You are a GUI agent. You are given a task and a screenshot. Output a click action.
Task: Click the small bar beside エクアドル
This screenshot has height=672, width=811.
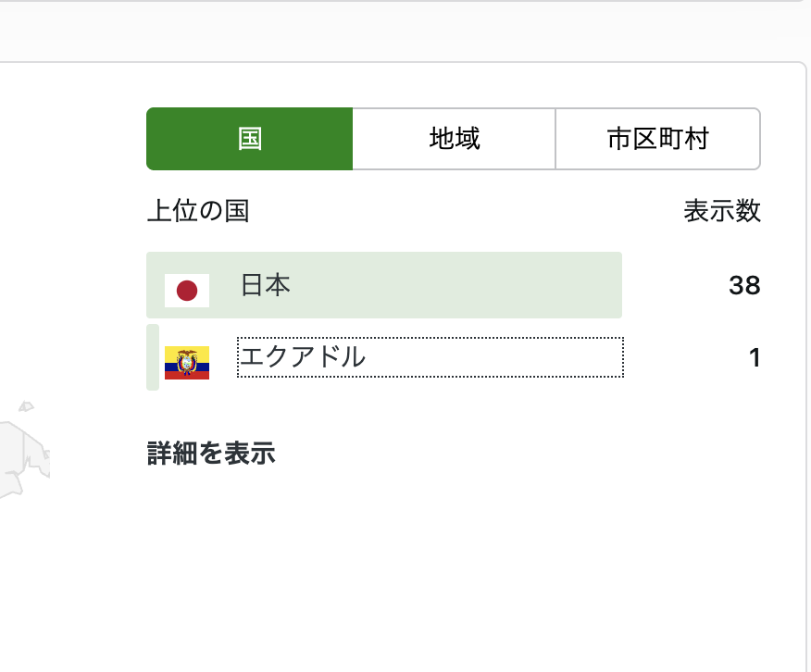[152, 358]
